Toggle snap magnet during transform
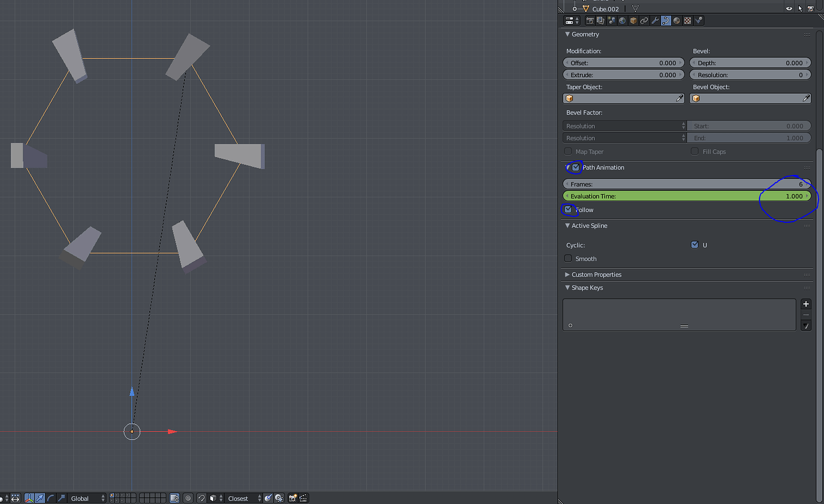Screen dimensions: 824x504 pos(202,498)
